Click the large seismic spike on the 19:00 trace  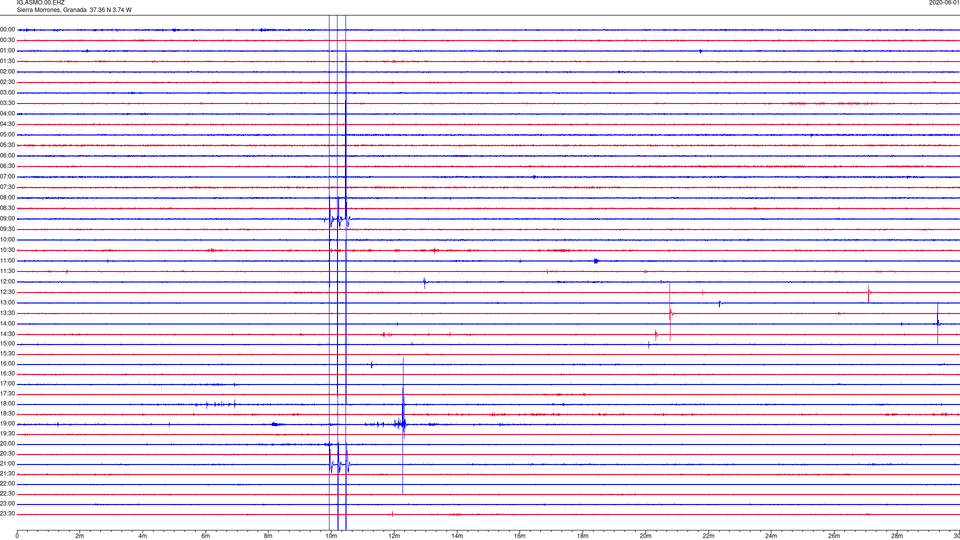tap(402, 424)
